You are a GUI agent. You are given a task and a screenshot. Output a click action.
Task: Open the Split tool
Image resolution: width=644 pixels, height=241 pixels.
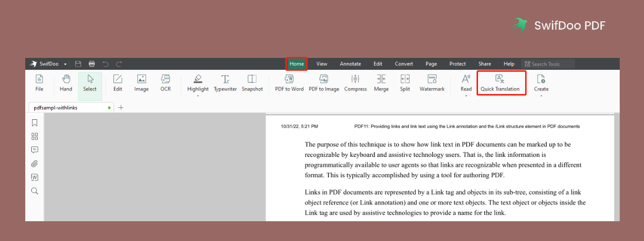(x=405, y=83)
